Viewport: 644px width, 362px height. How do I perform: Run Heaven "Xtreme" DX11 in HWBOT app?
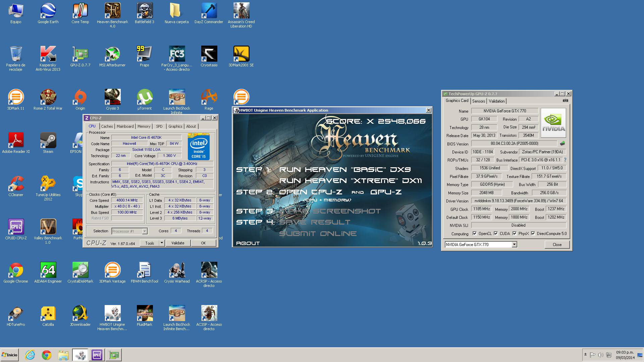351,181
